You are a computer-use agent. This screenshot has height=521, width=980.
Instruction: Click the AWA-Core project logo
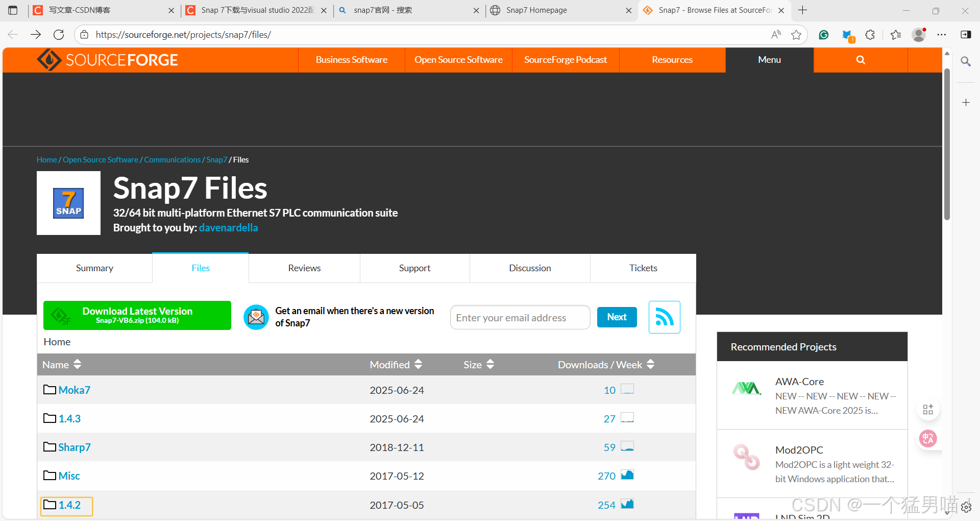[746, 389]
